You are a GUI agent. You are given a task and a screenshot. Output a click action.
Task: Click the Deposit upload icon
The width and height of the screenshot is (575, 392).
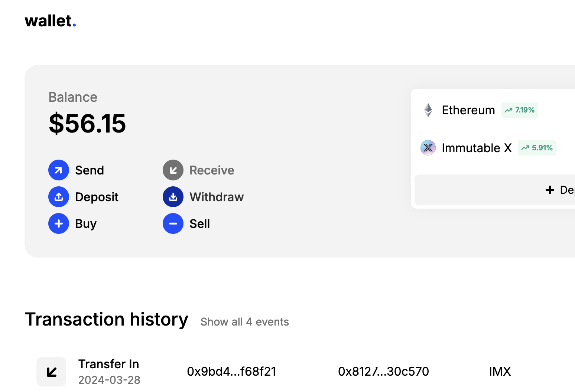(59, 197)
